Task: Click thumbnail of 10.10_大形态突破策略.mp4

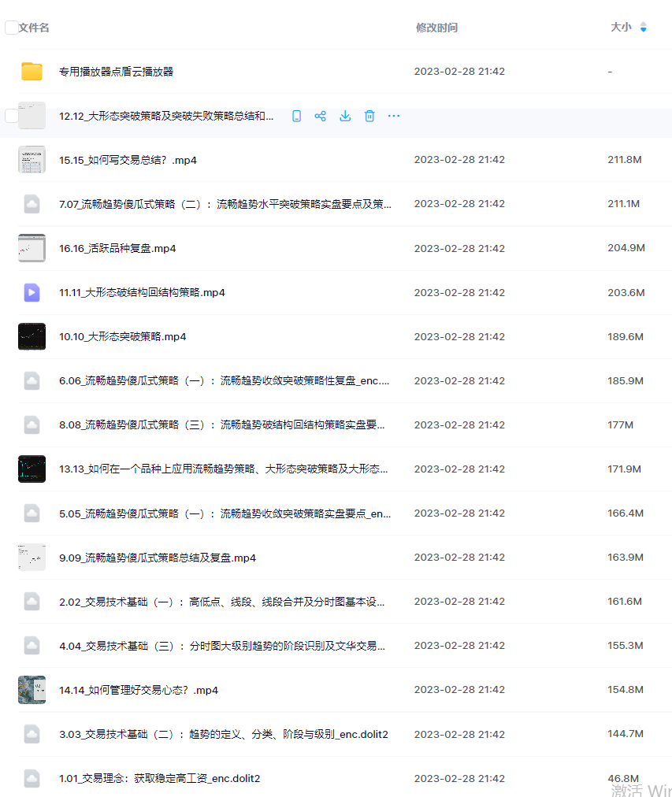Action: pos(32,336)
